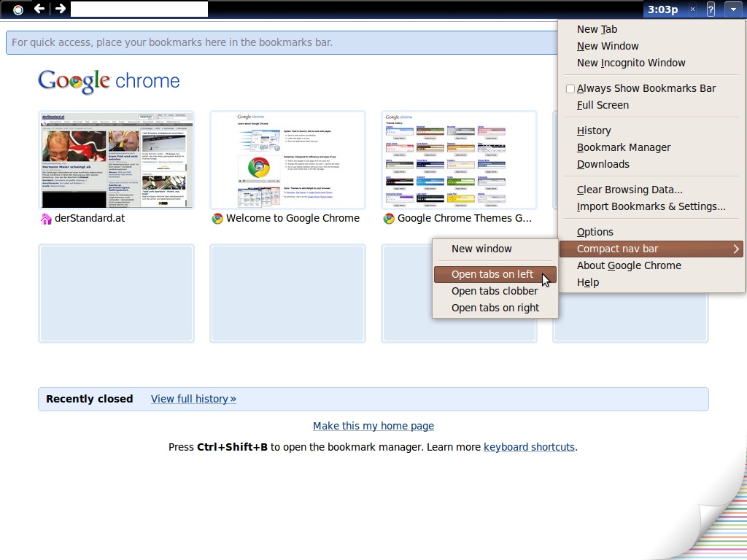Go forward with the right arrow
747x560 pixels.
tap(60, 9)
